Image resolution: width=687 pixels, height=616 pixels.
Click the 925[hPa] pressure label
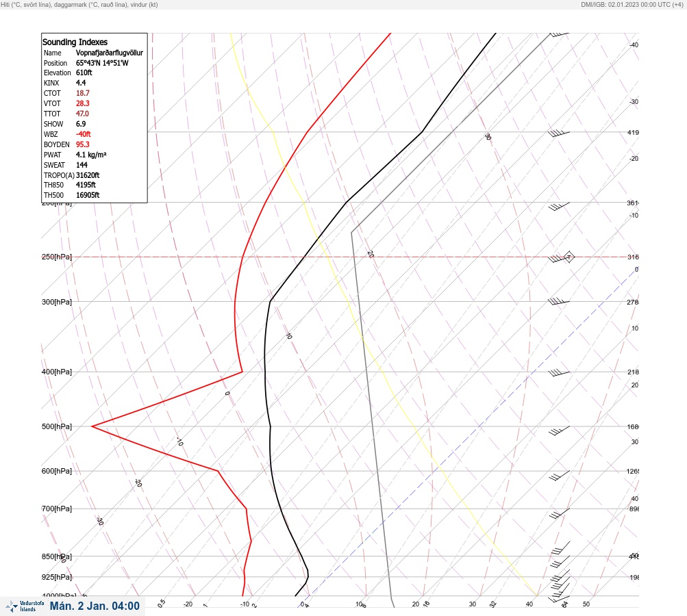[x=57, y=577]
